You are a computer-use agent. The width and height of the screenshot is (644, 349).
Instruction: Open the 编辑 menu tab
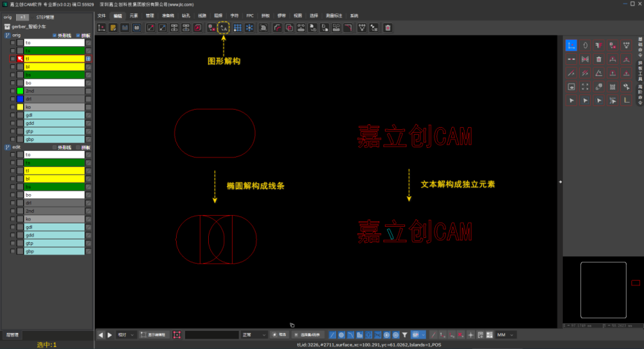(118, 15)
